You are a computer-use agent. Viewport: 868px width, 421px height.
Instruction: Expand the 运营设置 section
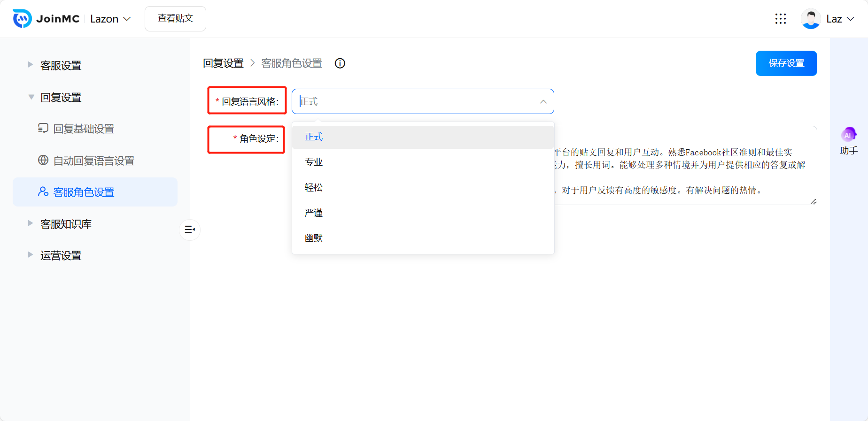[61, 256]
